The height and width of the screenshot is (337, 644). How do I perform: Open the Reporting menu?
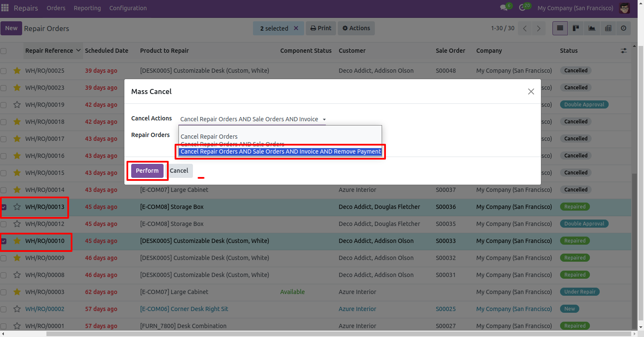(x=87, y=8)
